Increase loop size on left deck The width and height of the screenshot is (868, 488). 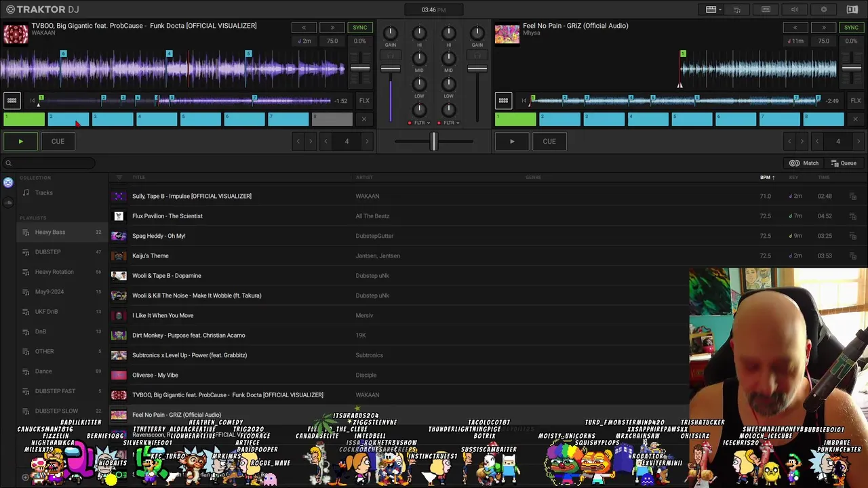[x=367, y=141]
